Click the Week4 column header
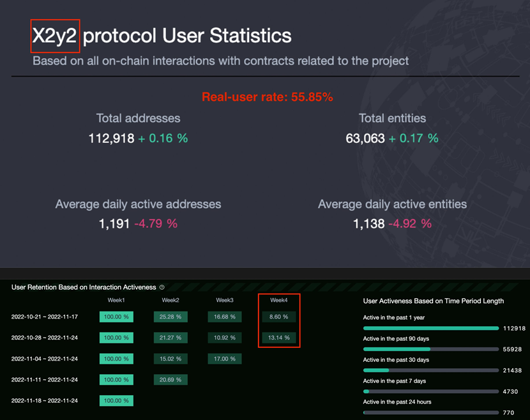 (x=279, y=300)
